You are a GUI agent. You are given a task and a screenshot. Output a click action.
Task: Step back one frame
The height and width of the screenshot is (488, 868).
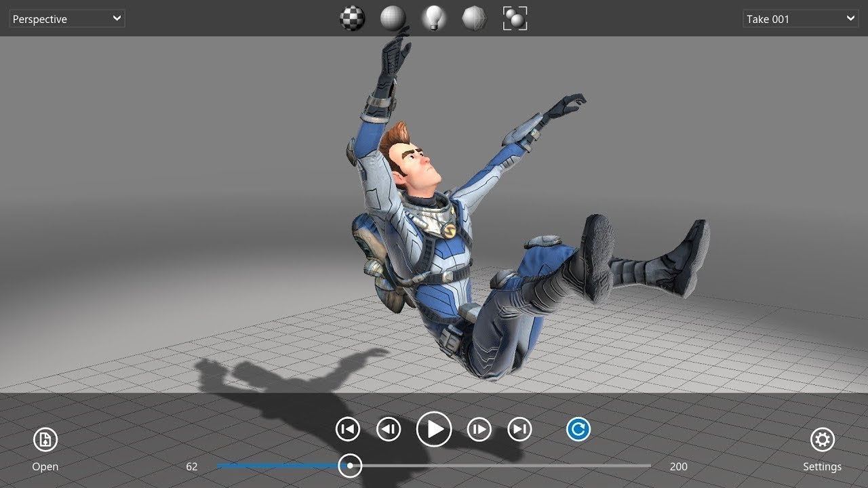click(x=389, y=429)
